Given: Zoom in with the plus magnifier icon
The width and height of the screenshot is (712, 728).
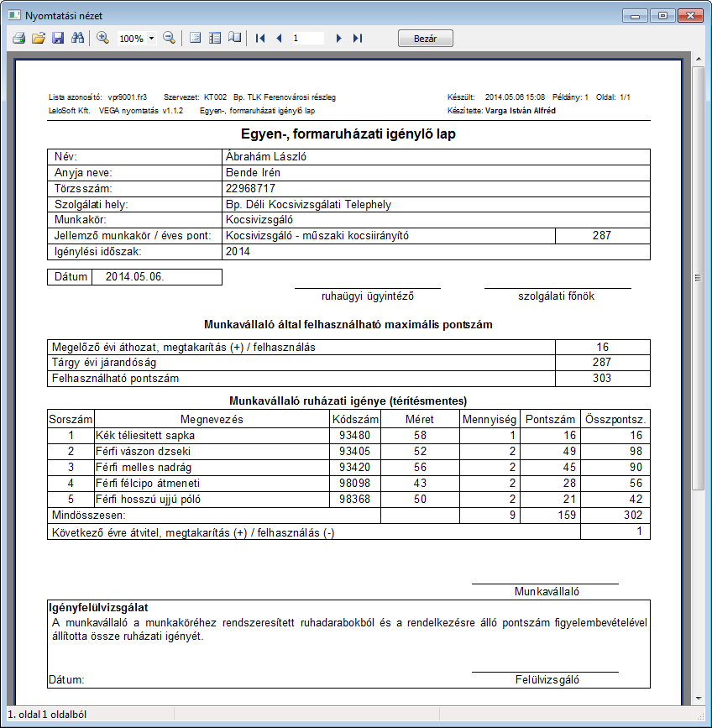Looking at the screenshot, I should (102, 38).
